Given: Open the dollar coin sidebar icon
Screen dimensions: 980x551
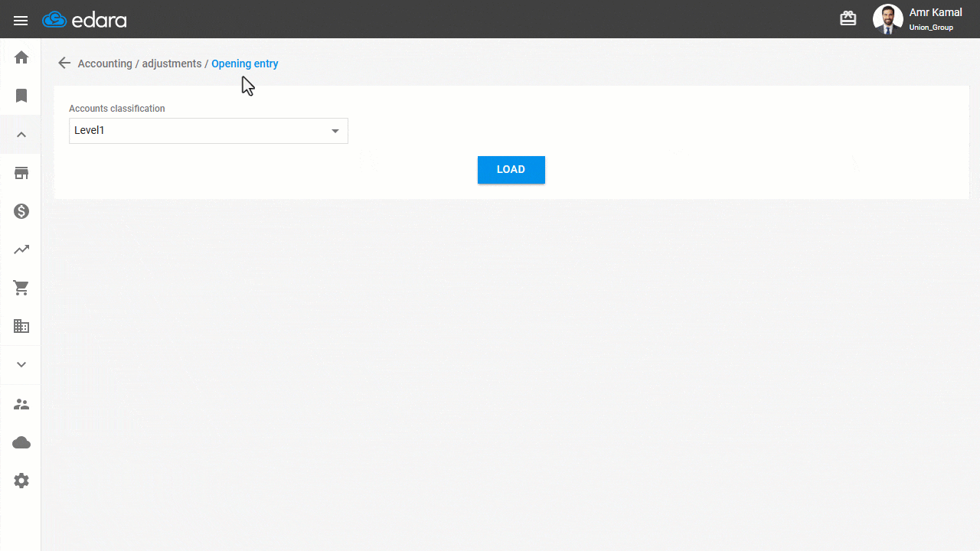Looking at the screenshot, I should click(21, 211).
